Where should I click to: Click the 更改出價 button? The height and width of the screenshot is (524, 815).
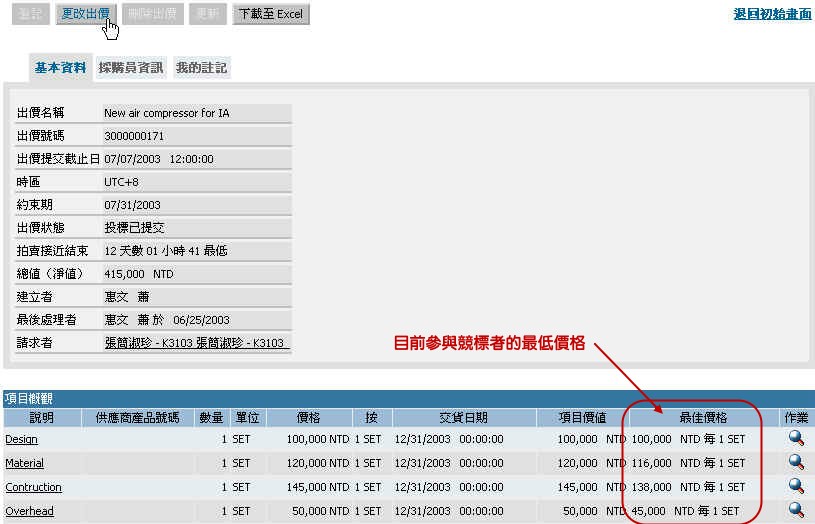[x=86, y=14]
